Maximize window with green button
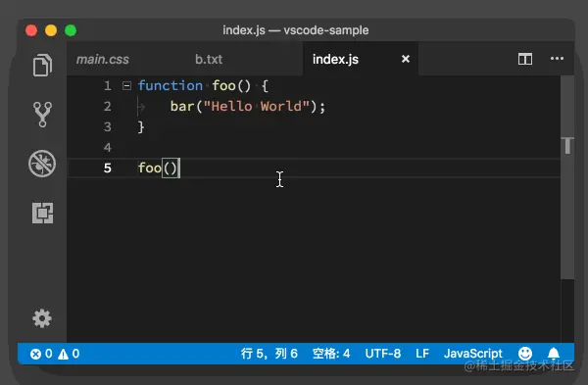588x385 pixels. (71, 30)
